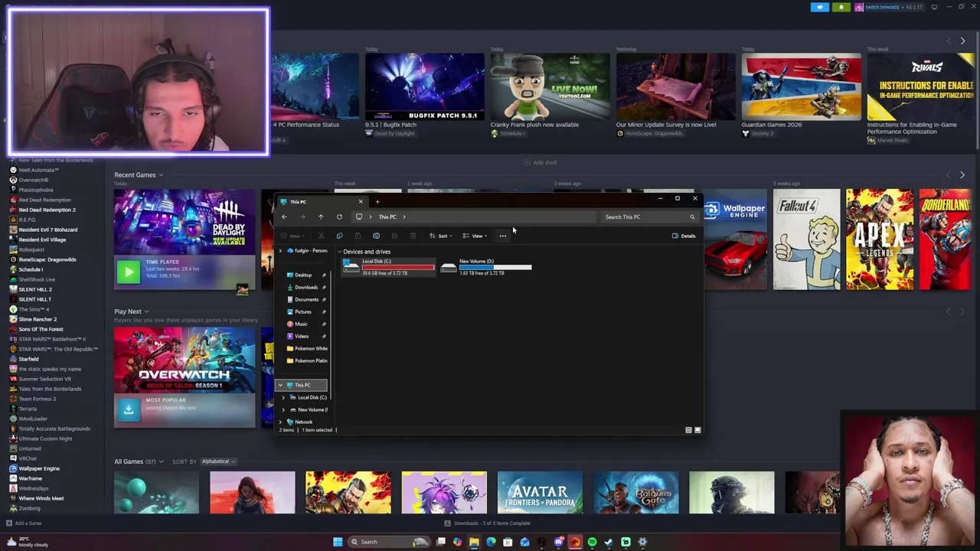Viewport: 980px width, 551px height.
Task: Click Add shelf in Steam library
Action: [540, 162]
